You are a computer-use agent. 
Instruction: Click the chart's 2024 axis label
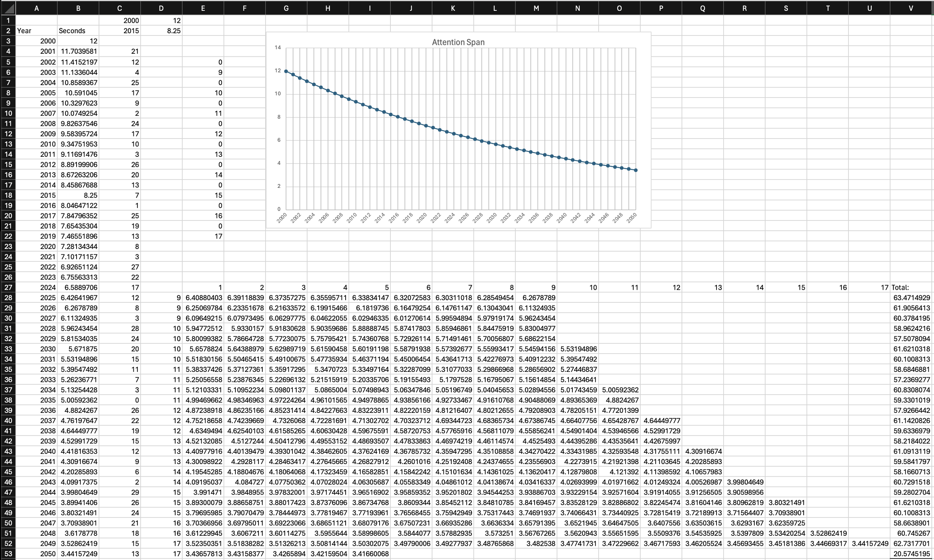click(x=449, y=218)
